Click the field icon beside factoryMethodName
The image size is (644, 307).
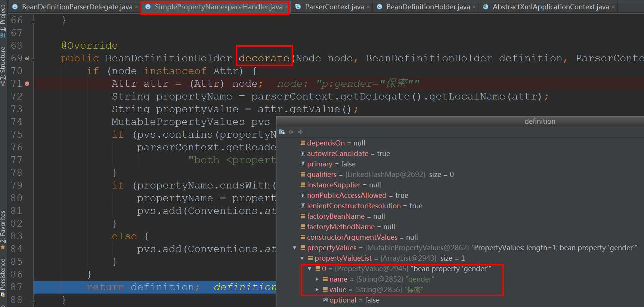click(x=303, y=227)
